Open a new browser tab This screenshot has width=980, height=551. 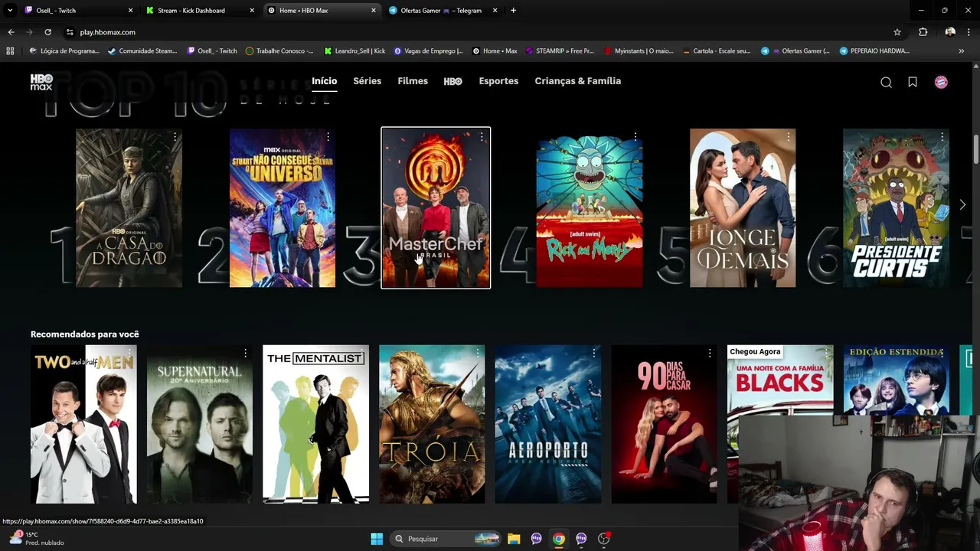click(x=513, y=11)
